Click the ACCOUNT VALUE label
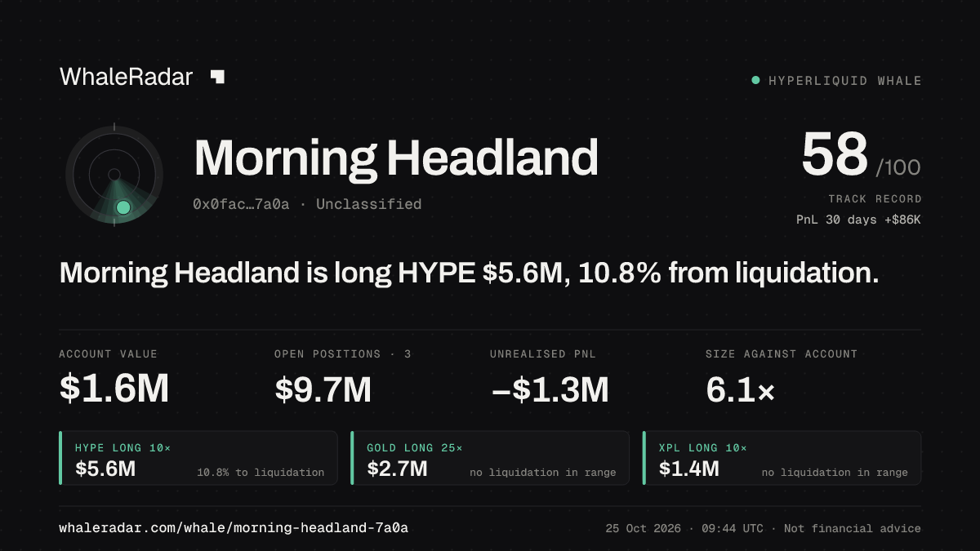The width and height of the screenshot is (980, 551). 109,354
